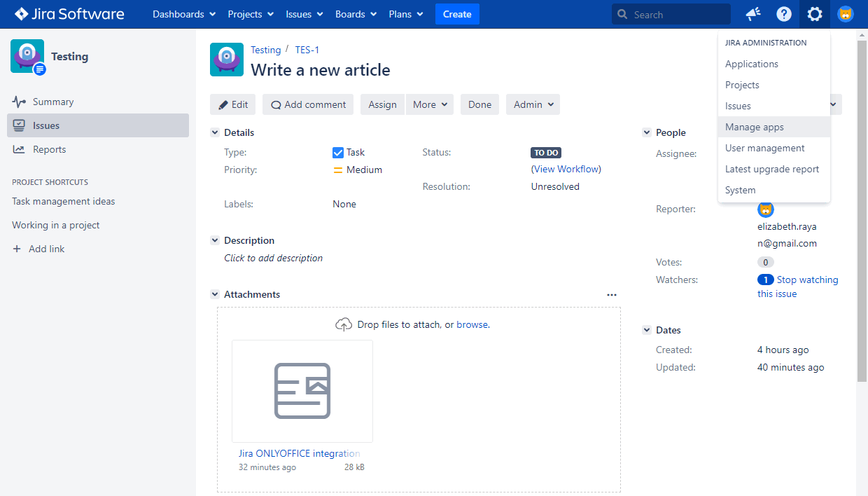Collapse the Attachments section
Viewport: 868px width, 496px height.
[x=215, y=295]
